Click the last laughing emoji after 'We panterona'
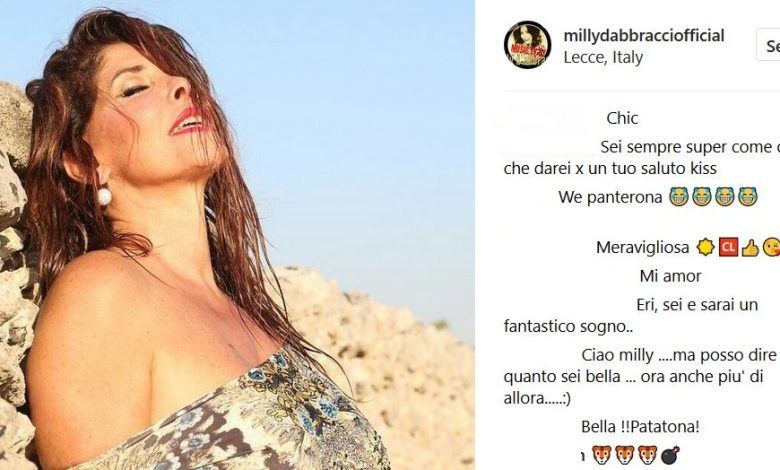This screenshot has width=780, height=470. pyautogui.click(x=747, y=196)
